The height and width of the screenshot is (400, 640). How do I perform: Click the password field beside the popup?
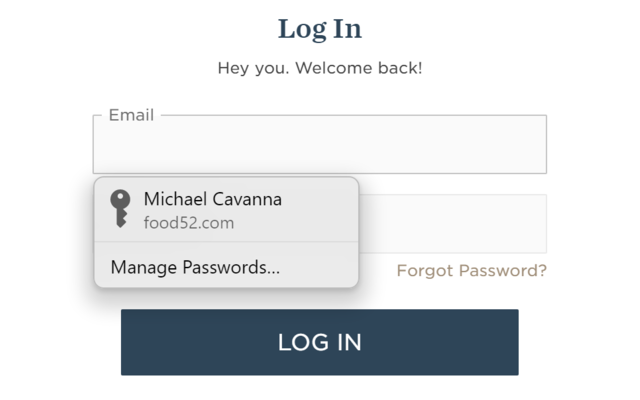(453, 224)
